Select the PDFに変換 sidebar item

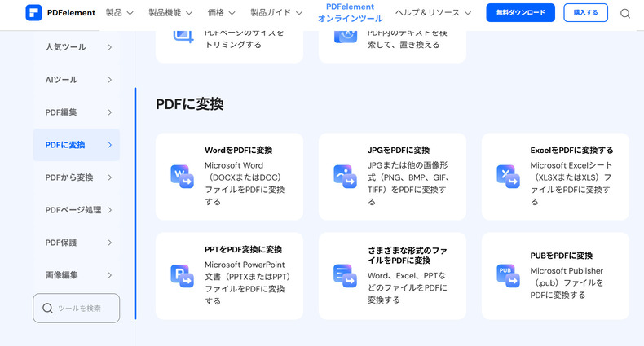(77, 145)
